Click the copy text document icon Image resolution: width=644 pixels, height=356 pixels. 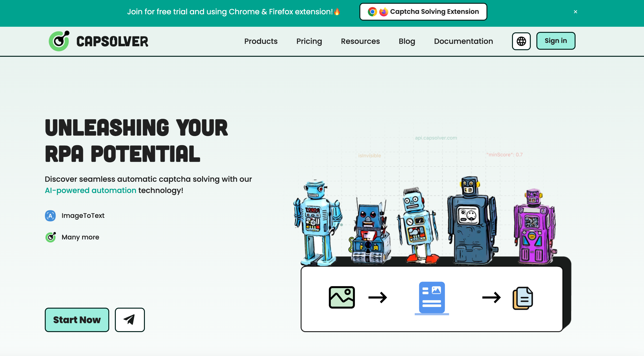[523, 298]
